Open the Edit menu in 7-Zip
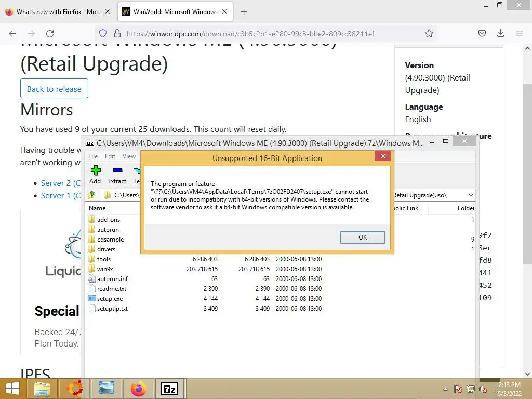Image resolution: width=532 pixels, height=399 pixels. click(x=110, y=156)
